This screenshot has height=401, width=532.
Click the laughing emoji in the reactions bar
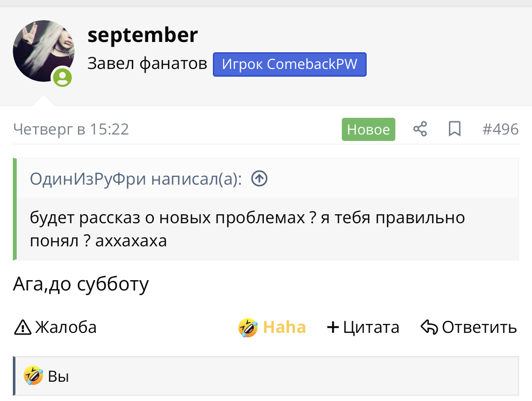click(x=33, y=376)
